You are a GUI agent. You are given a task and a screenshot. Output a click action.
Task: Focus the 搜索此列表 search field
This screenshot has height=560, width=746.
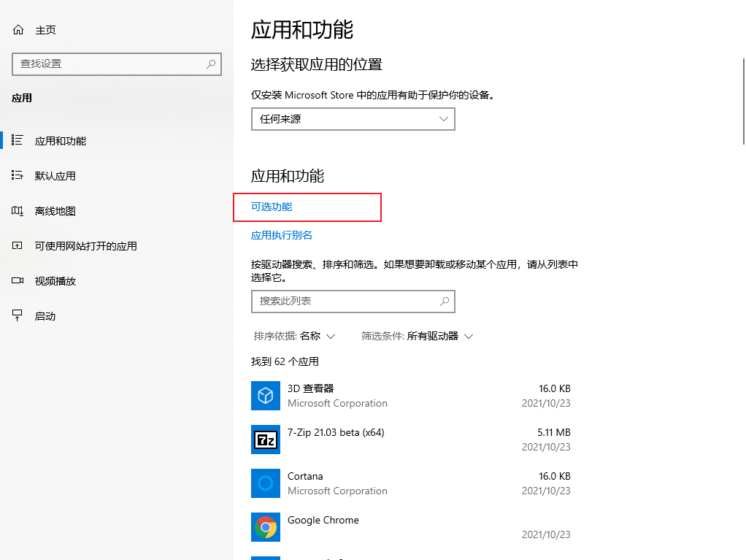click(353, 301)
